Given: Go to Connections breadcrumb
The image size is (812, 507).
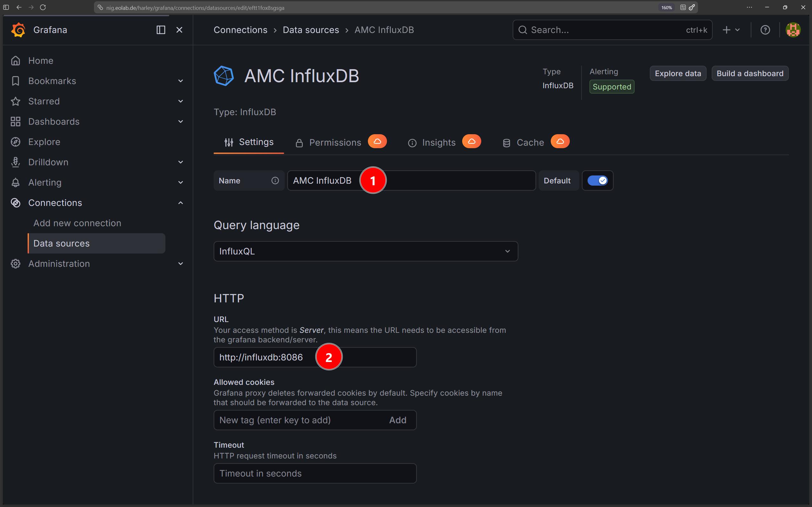Looking at the screenshot, I should pos(241,30).
